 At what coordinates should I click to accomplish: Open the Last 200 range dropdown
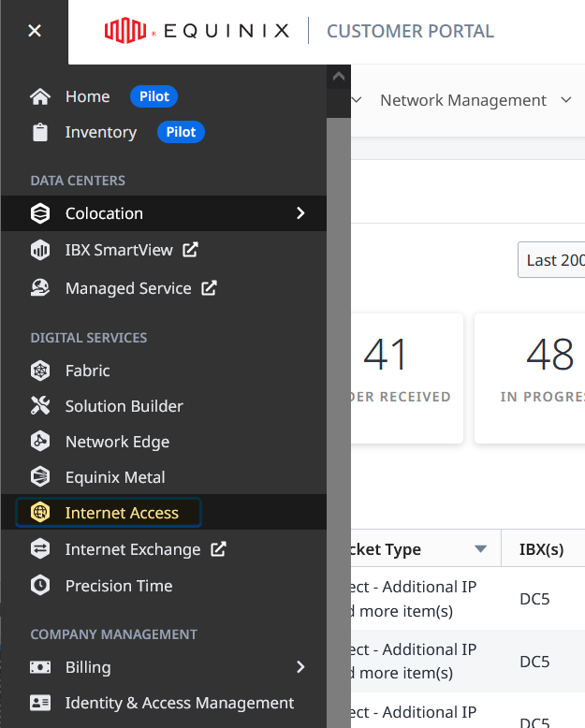click(x=551, y=260)
